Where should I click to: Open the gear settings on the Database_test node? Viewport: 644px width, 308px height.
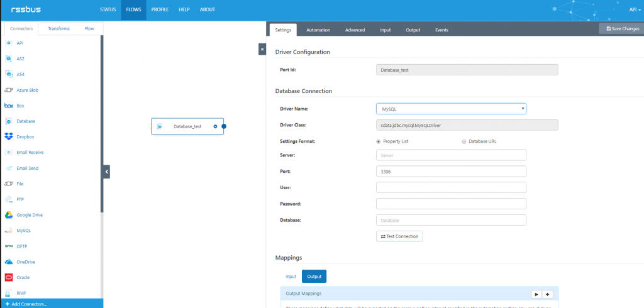pyautogui.click(x=215, y=126)
